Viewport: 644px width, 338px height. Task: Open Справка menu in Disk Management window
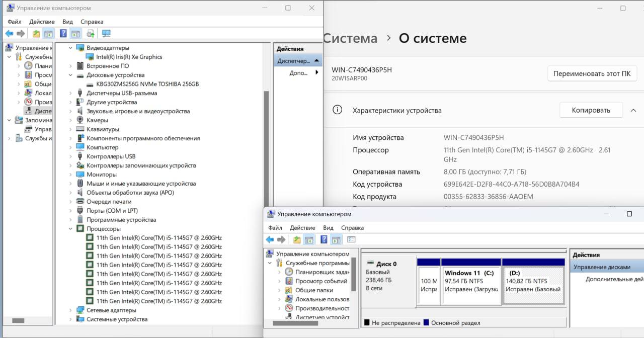coord(352,228)
